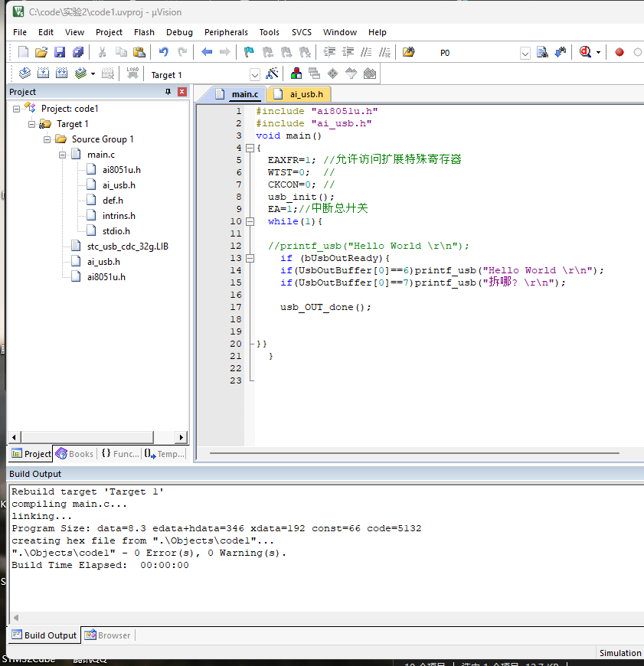The image size is (644, 666).
Task: Uncomment the selected lines
Action: [385, 52]
